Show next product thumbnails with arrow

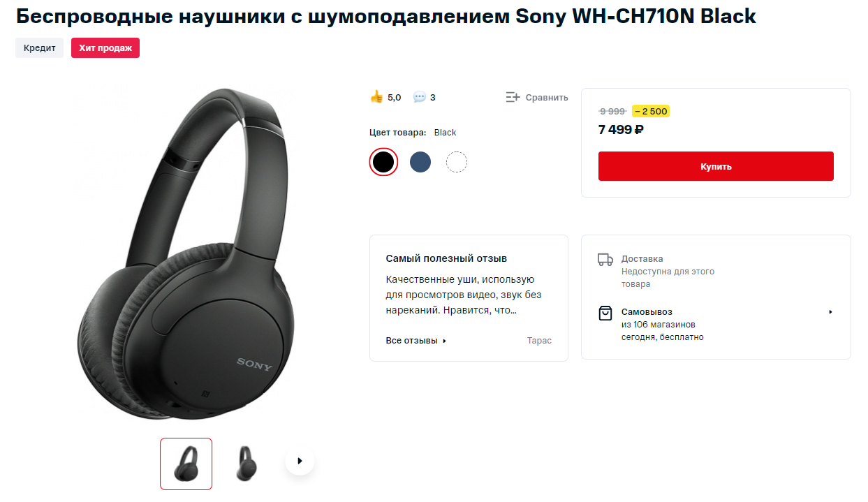(x=300, y=461)
